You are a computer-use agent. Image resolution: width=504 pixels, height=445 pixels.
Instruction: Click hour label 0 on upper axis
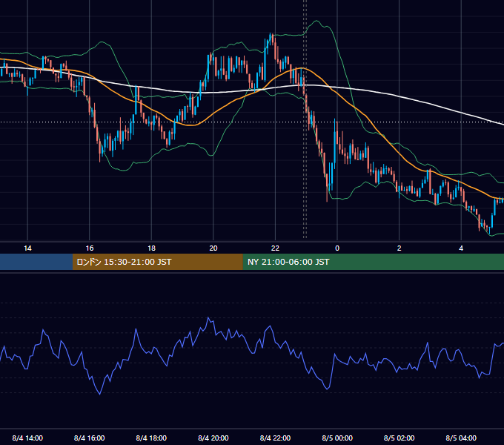pyautogui.click(x=337, y=248)
